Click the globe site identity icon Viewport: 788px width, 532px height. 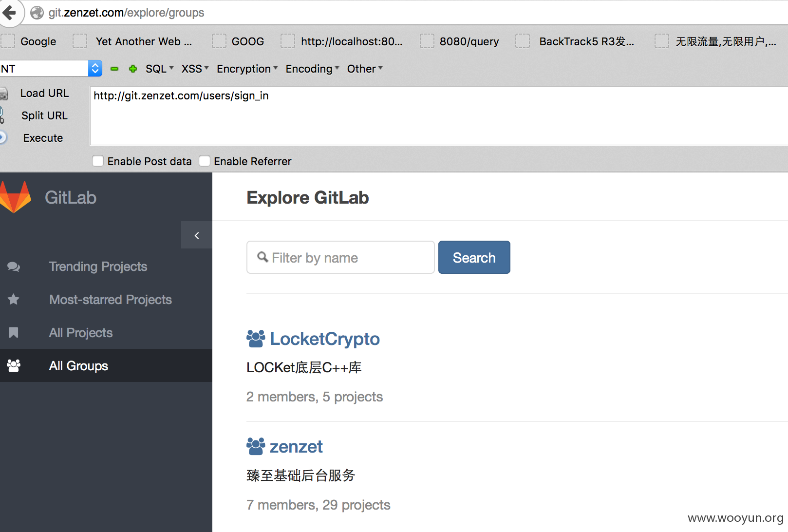point(37,13)
